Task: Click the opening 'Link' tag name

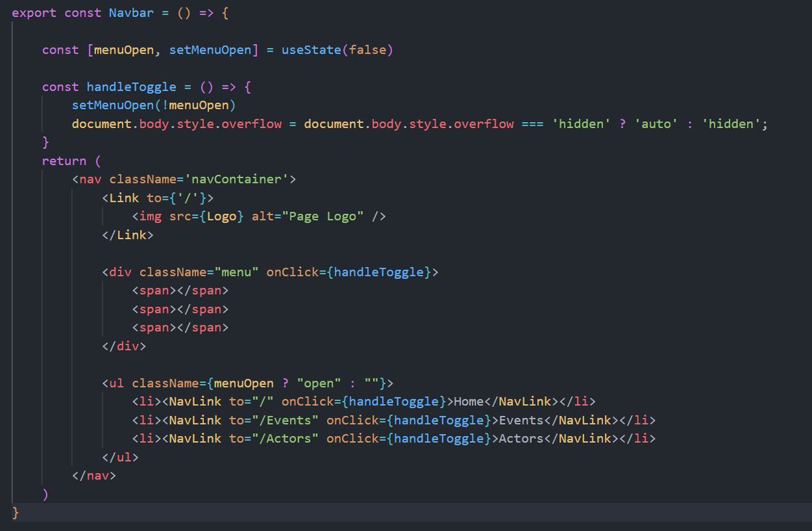Action: click(124, 198)
